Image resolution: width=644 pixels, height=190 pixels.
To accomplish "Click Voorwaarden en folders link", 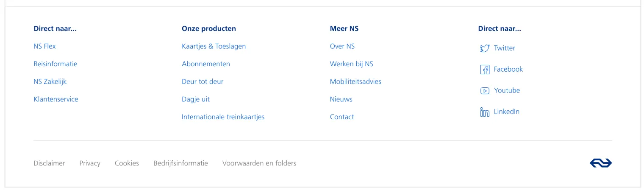I will (x=259, y=163).
